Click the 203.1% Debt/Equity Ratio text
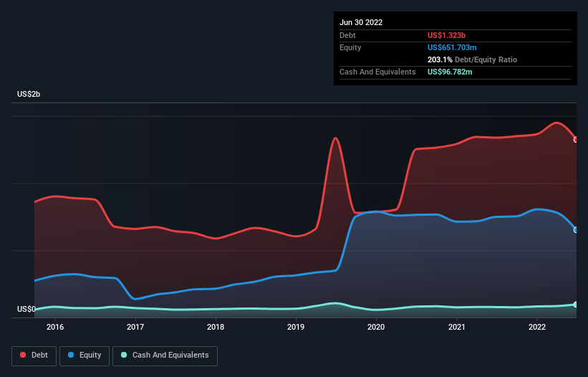588x377 pixels. click(x=472, y=59)
